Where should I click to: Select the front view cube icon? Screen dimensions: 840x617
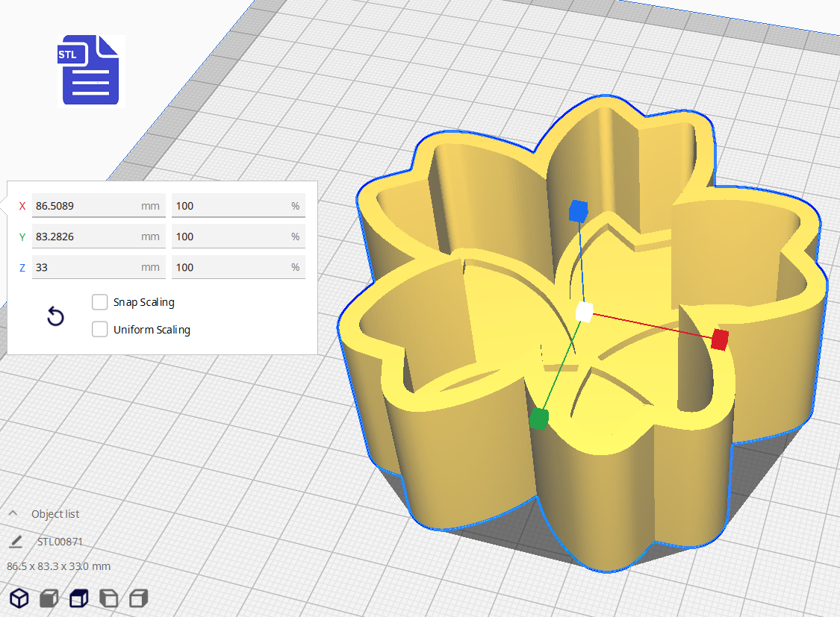click(49, 598)
